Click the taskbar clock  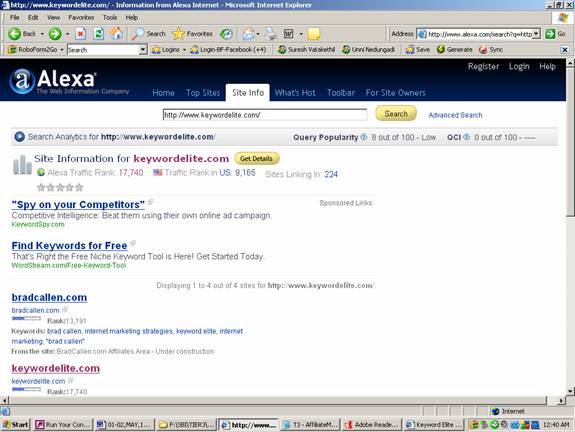click(x=556, y=425)
